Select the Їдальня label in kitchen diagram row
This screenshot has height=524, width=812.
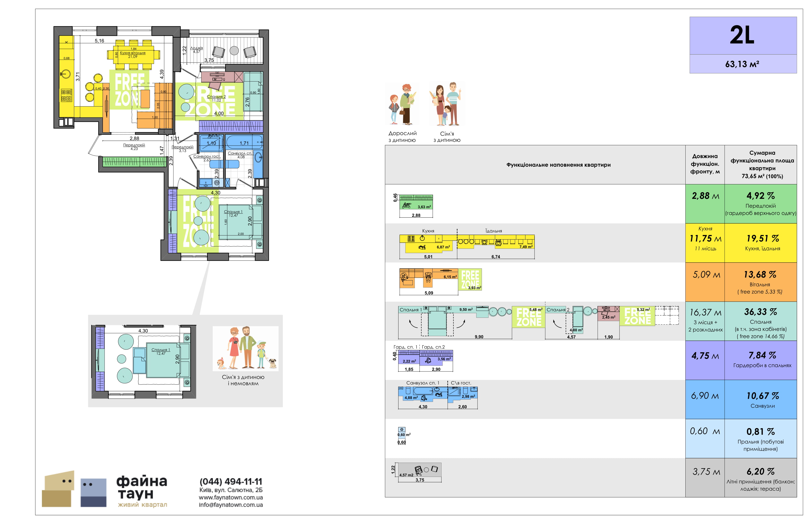[x=494, y=231]
